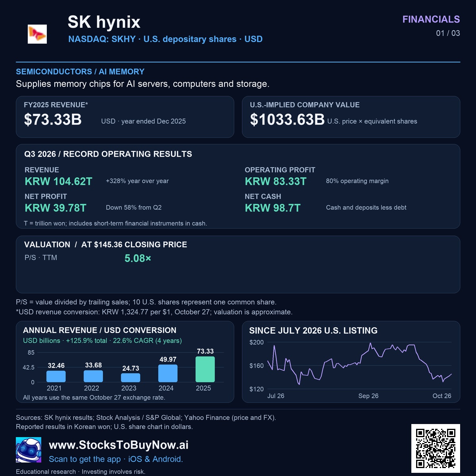Click the 49.97 bar value label

pos(168,360)
